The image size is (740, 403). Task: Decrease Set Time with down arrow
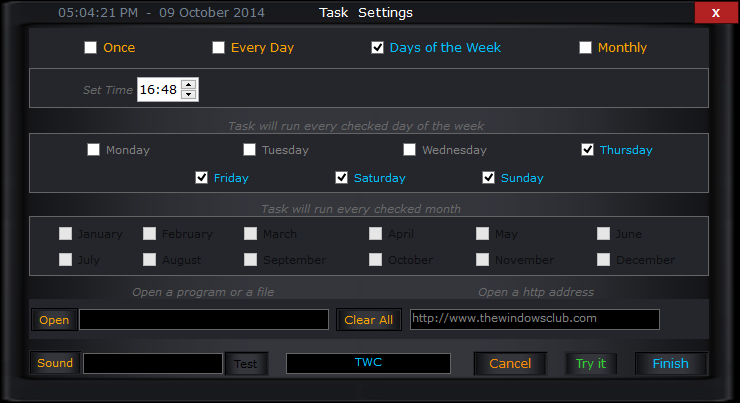tap(189, 95)
